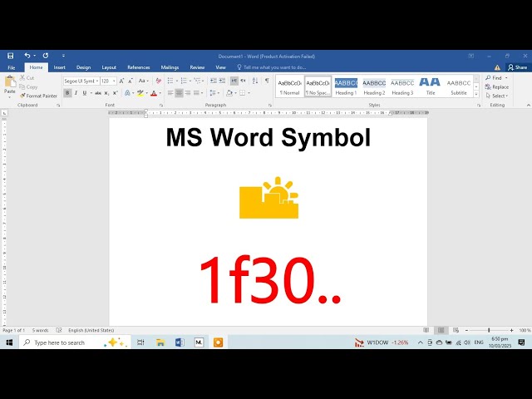Viewport: 532px width, 399px height.
Task: Click the Copy button
Action: pos(28,86)
